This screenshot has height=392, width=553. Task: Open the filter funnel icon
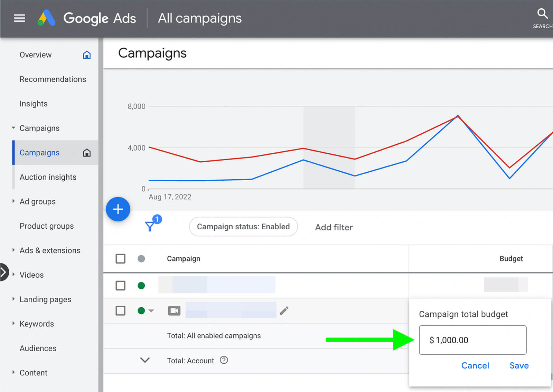point(150,226)
